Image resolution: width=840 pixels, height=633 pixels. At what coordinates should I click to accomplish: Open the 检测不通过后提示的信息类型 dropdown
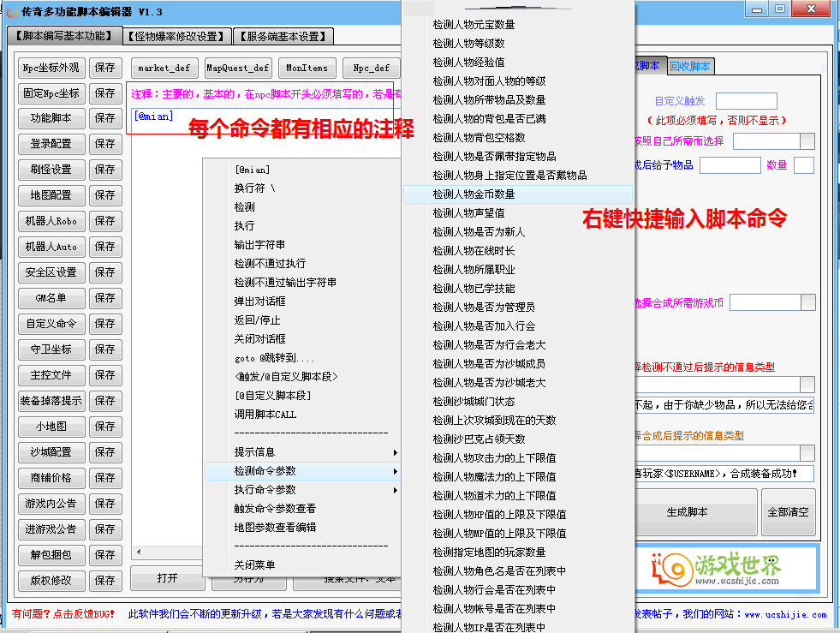pos(807,384)
